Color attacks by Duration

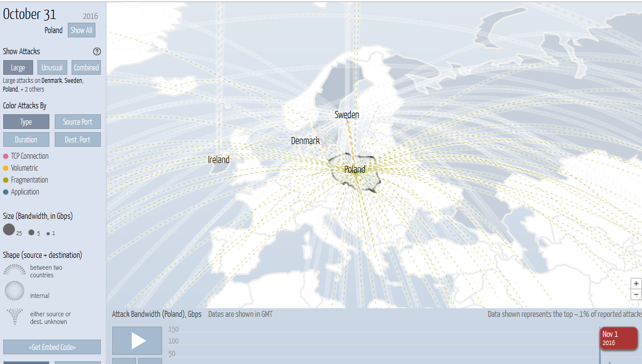click(26, 140)
